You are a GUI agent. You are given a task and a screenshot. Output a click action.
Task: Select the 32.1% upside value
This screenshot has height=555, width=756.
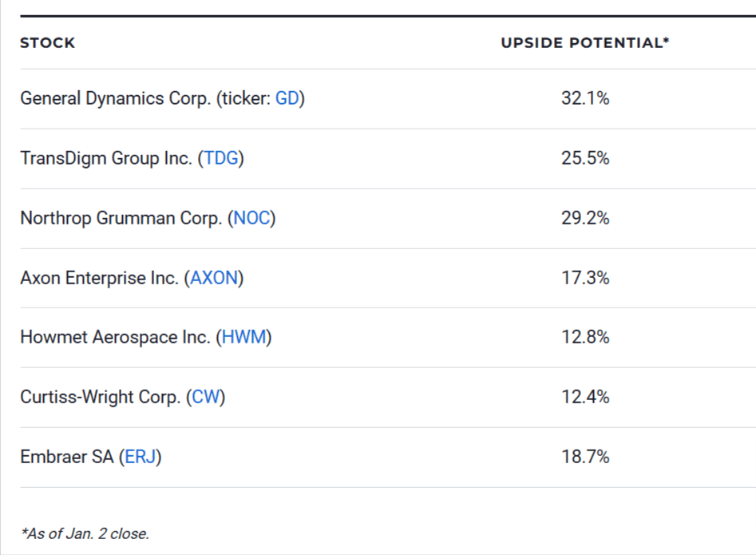pos(585,99)
